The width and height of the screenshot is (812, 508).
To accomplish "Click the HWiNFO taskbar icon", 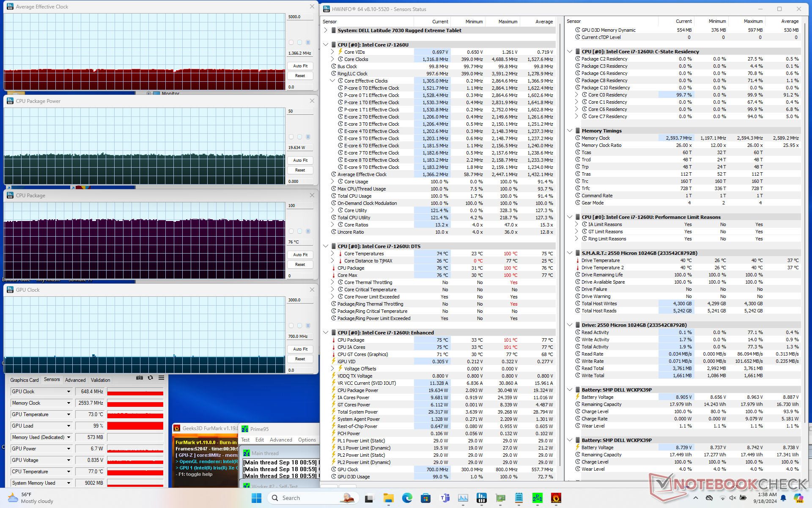I will [x=481, y=498].
